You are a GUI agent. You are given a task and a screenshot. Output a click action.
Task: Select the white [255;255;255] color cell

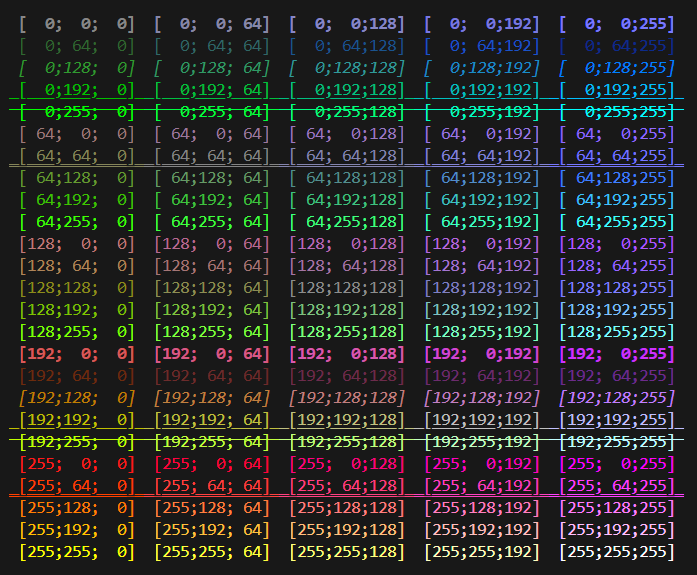pos(616,551)
